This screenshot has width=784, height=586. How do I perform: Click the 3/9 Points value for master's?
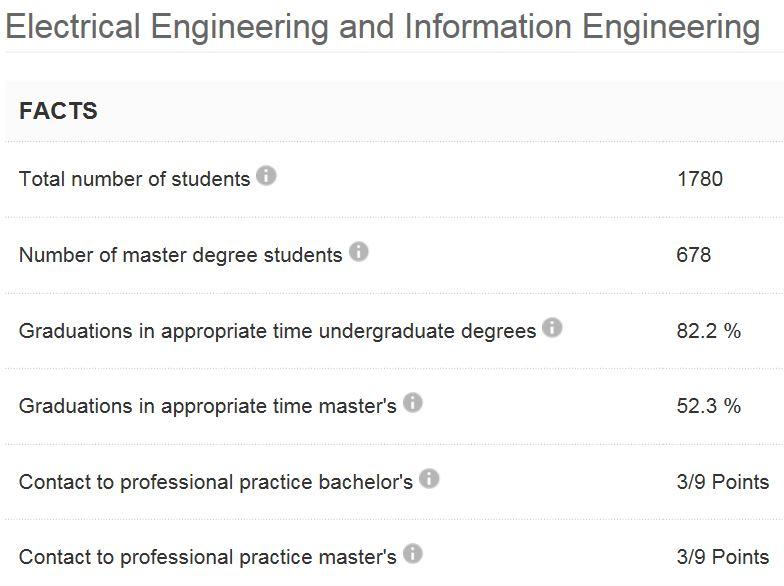(722, 557)
